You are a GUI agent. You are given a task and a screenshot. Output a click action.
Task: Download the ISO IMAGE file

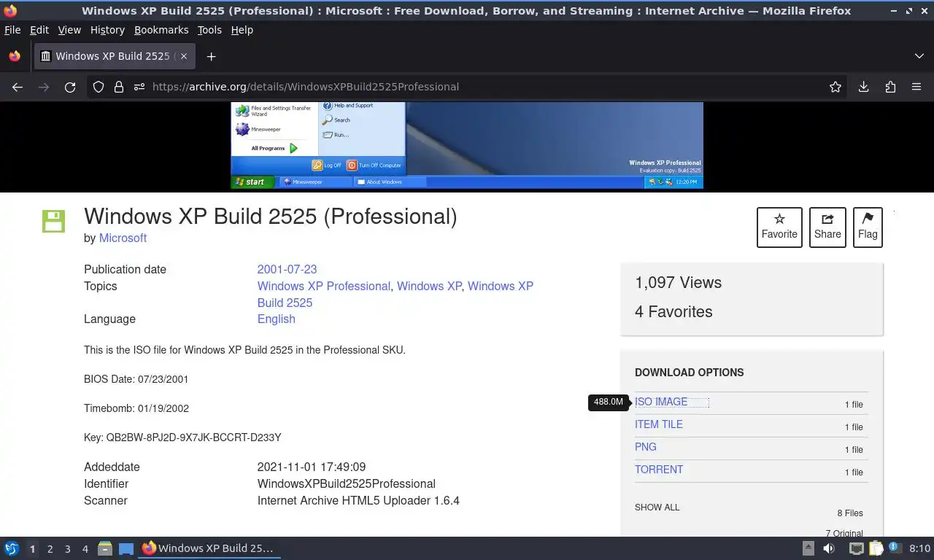click(661, 402)
